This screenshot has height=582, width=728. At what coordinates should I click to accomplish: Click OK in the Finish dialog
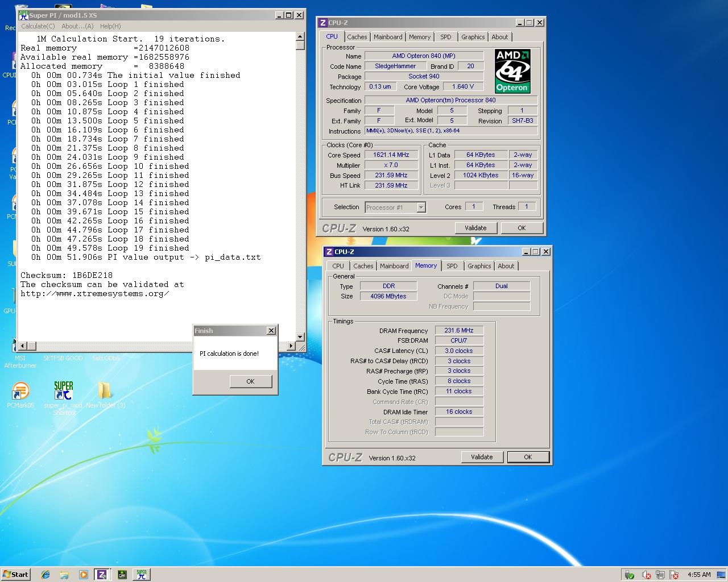coord(250,381)
